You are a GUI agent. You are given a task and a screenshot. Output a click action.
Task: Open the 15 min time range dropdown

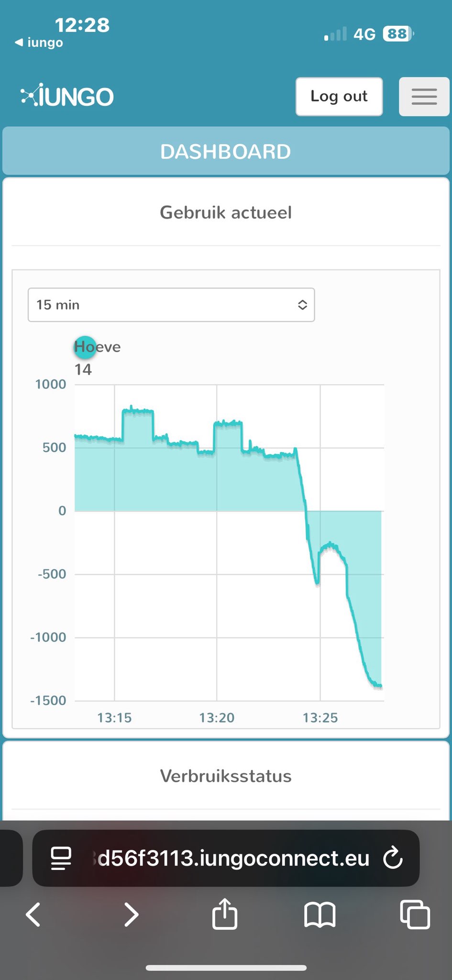click(x=171, y=305)
